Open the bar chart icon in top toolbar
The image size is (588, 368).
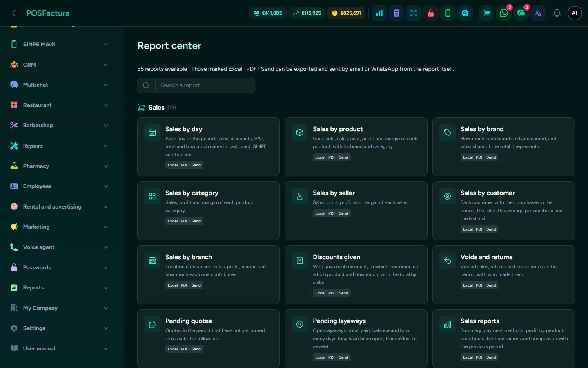pos(379,13)
